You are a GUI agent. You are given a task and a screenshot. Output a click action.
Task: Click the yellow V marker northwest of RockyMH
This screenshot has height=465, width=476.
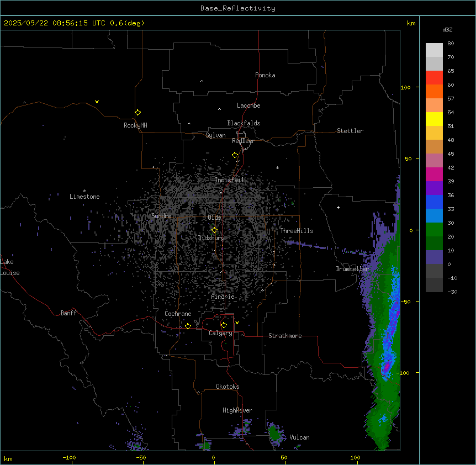97,102
